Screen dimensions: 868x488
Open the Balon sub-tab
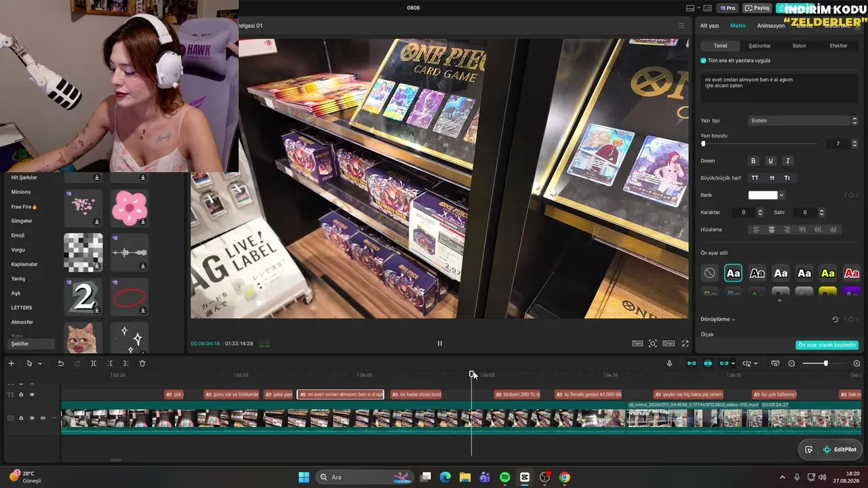tap(800, 46)
